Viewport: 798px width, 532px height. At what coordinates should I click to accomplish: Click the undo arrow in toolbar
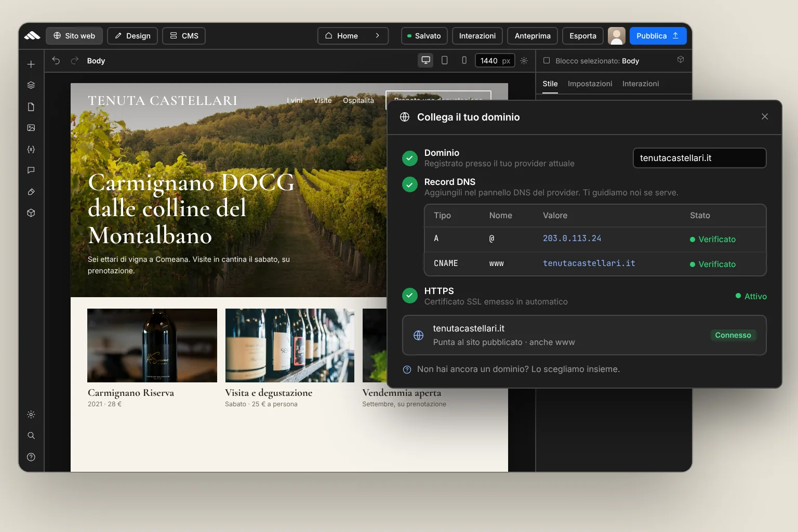pyautogui.click(x=56, y=61)
